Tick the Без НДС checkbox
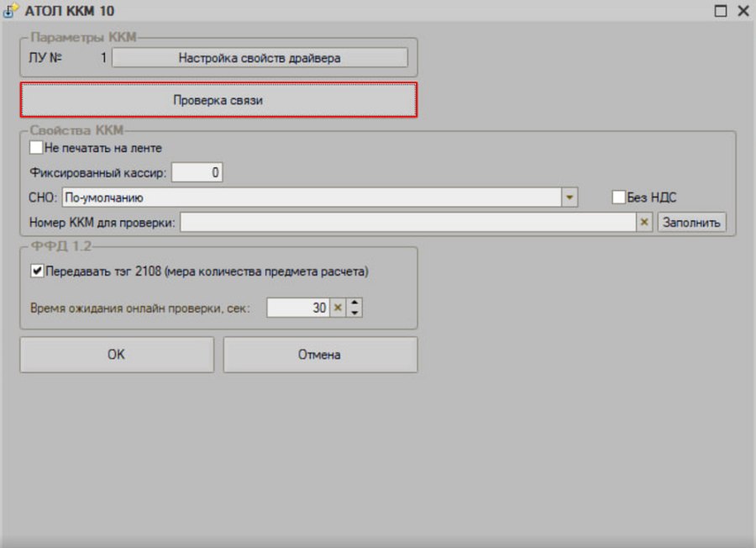This screenshot has height=548, width=756. 618,197
